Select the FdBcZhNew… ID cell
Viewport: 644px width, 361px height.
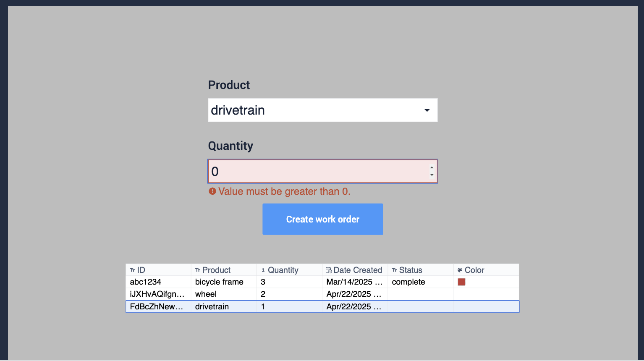pyautogui.click(x=158, y=306)
